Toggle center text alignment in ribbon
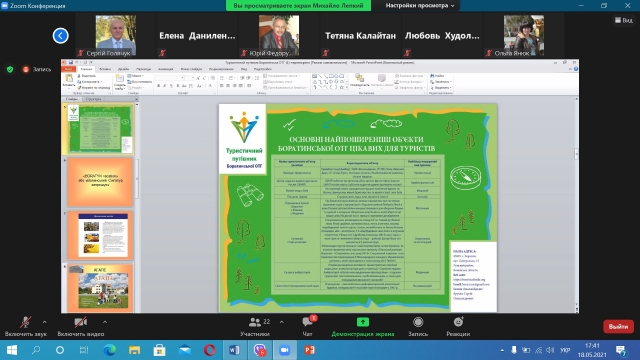 click(x=229, y=86)
